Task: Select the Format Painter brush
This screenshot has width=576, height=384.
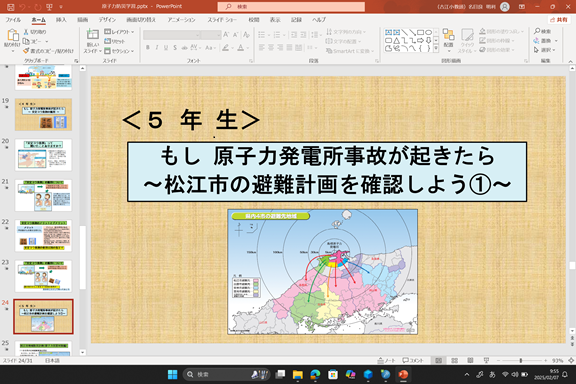Action: point(26,51)
